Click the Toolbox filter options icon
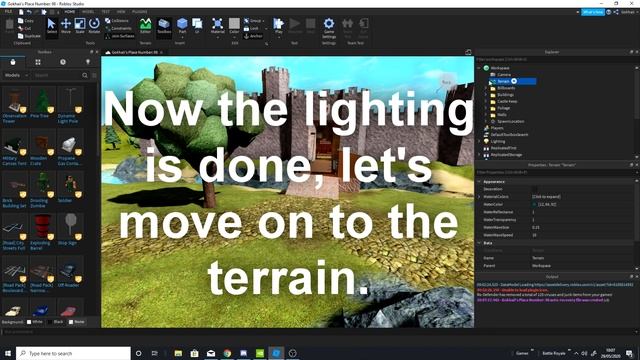The width and height of the screenshot is (640, 360). click(94, 76)
